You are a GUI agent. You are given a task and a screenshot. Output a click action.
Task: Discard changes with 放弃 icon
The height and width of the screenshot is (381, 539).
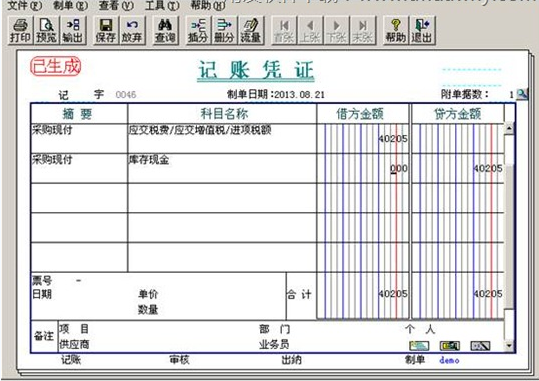pos(132,31)
